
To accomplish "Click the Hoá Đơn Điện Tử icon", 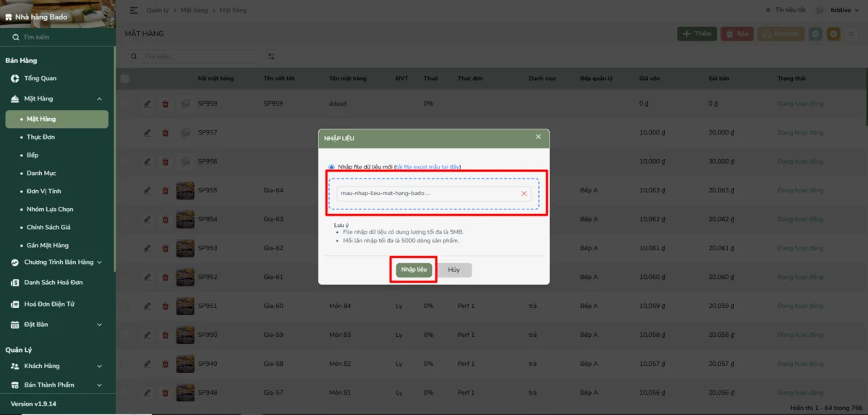I will (14, 304).
